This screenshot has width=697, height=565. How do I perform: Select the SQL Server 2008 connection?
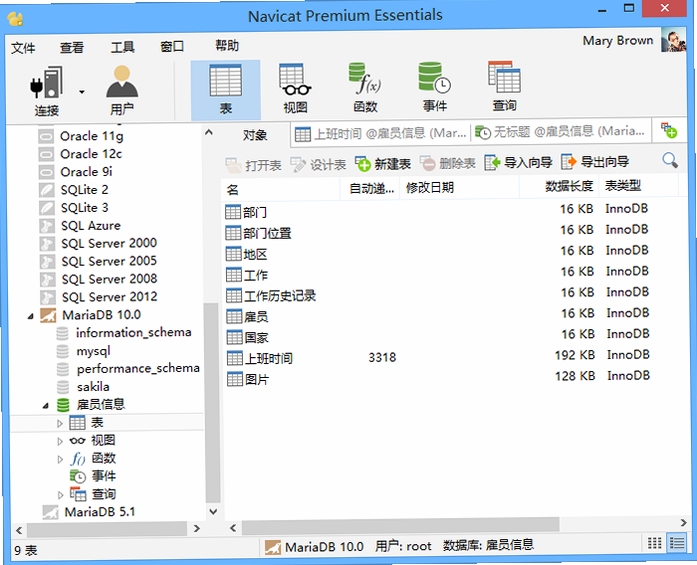point(99,279)
